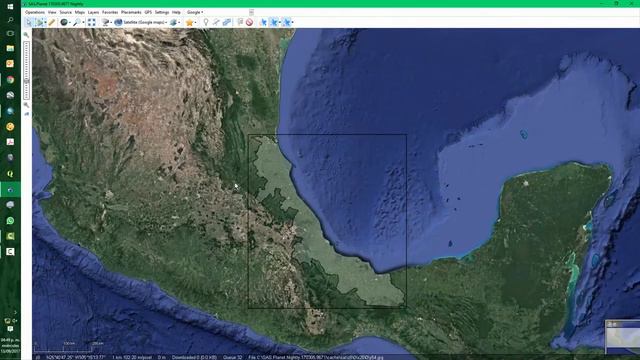
Task: Choose the selection manager tool
Action: pos(40,22)
